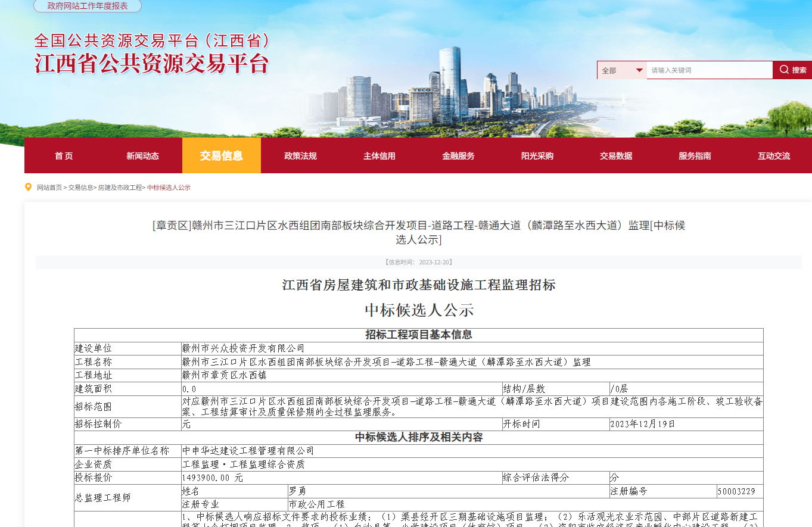This screenshot has height=527, width=812.
Task: Select 新闻动态 in the navigation bar
Action: (142, 155)
